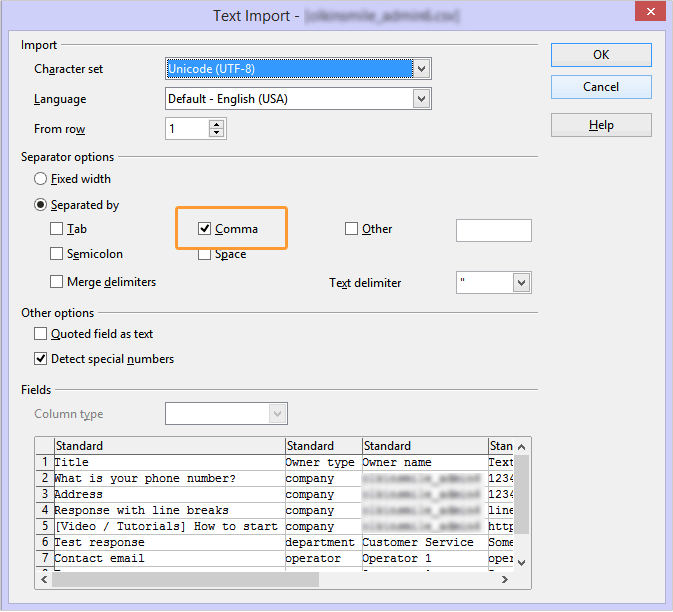Open the disabled Column type dropdown
673x612 pixels.
click(277, 414)
